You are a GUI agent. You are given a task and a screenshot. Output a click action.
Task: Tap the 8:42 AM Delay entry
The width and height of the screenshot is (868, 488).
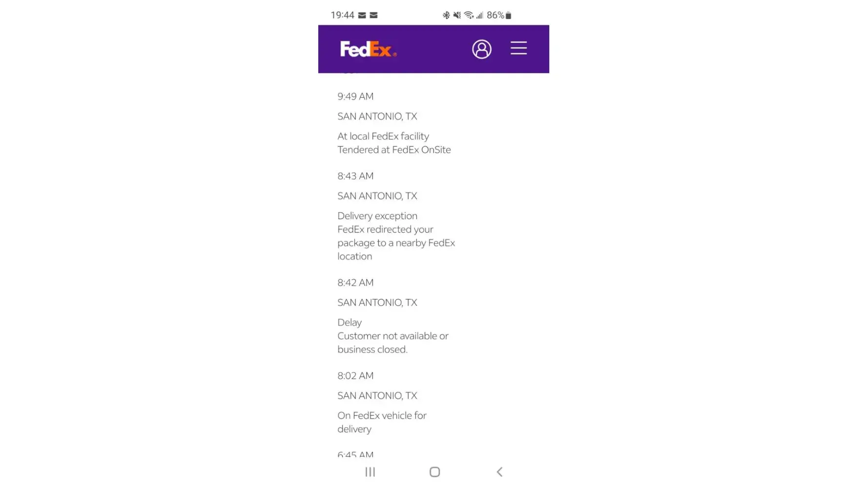click(x=350, y=323)
